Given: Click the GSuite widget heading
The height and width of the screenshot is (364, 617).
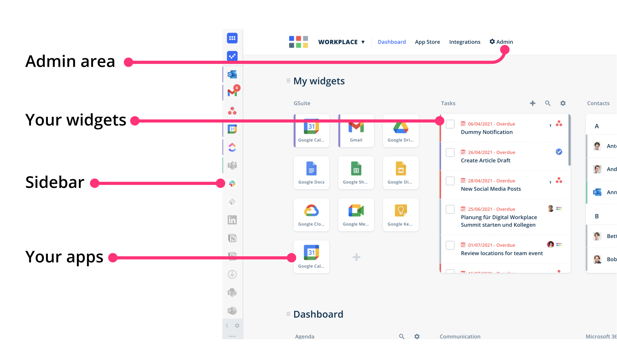Looking at the screenshot, I should pos(302,103).
